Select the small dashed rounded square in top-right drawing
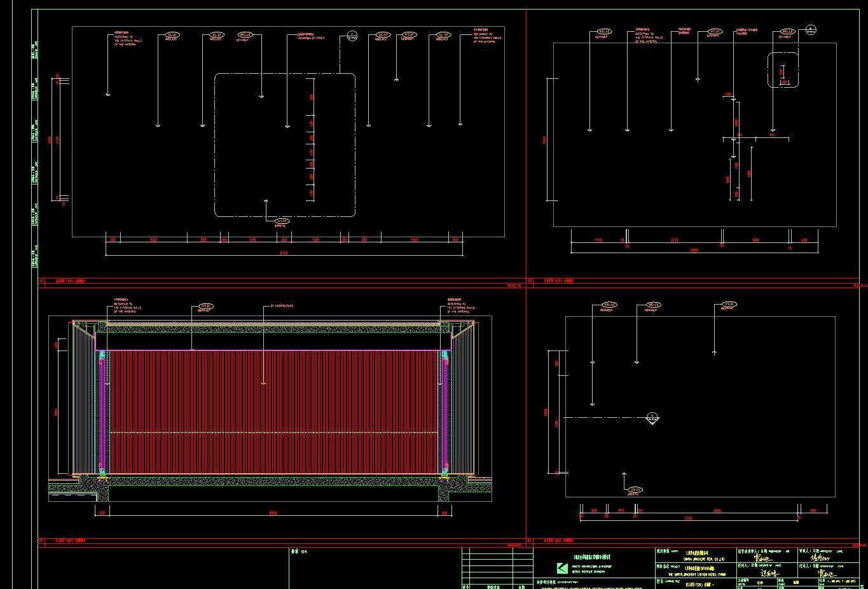This screenshot has height=589, width=868. [783, 70]
